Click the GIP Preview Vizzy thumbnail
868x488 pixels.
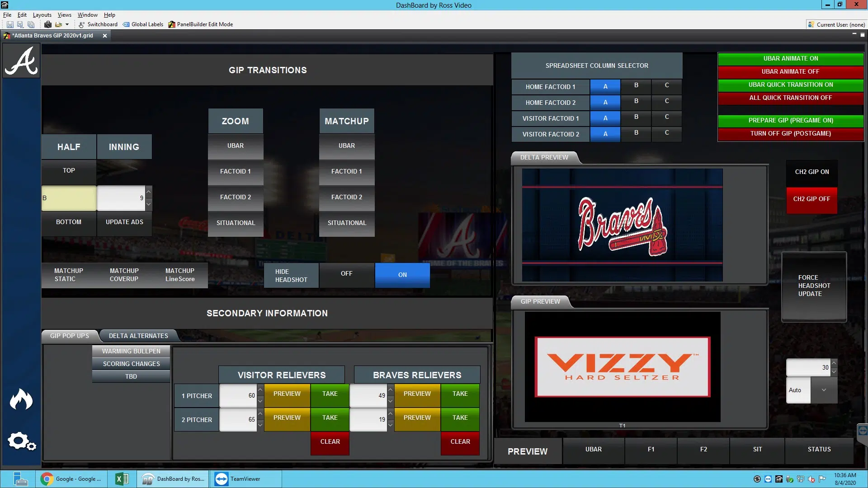pos(622,367)
